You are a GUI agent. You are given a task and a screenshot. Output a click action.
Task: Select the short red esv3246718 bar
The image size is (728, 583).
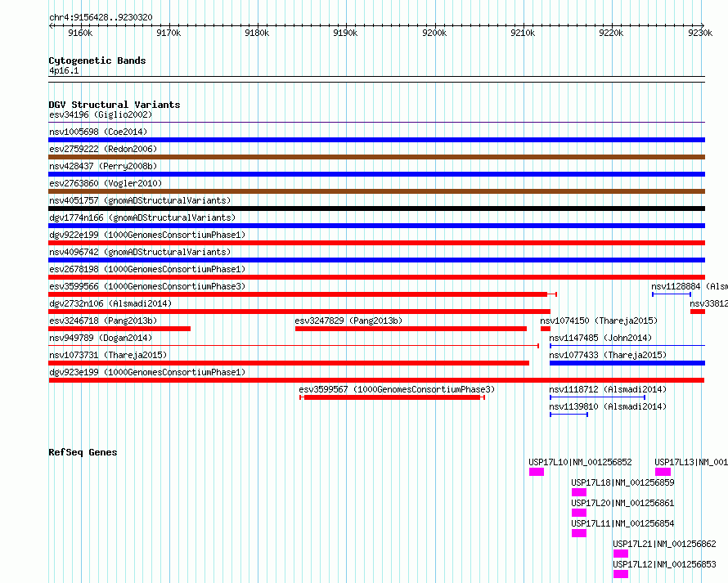(119, 329)
